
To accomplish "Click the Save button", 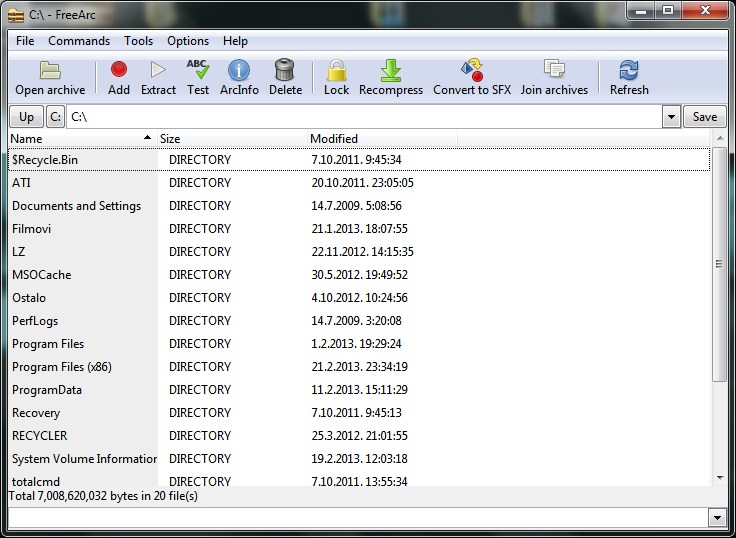I will (705, 116).
